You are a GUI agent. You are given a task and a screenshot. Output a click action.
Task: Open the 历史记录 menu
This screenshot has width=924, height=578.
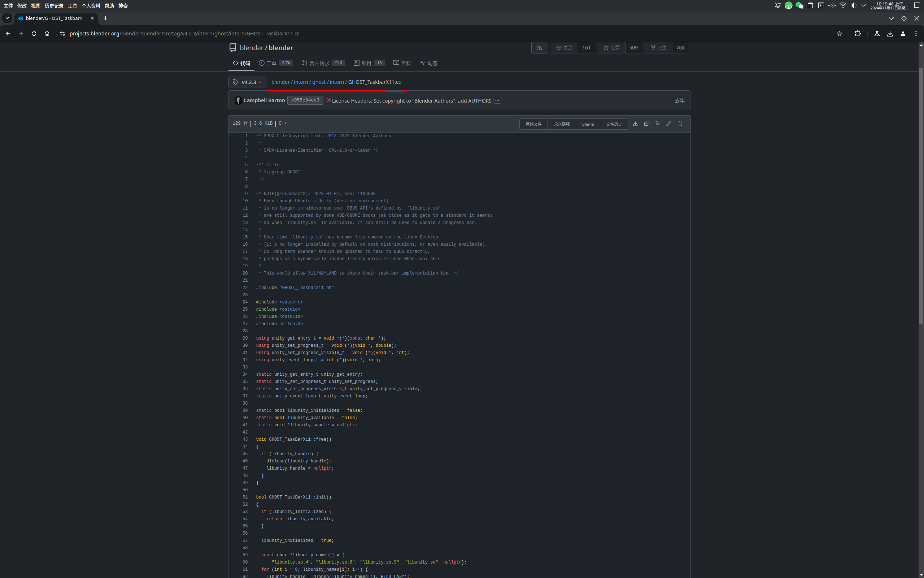[54, 6]
